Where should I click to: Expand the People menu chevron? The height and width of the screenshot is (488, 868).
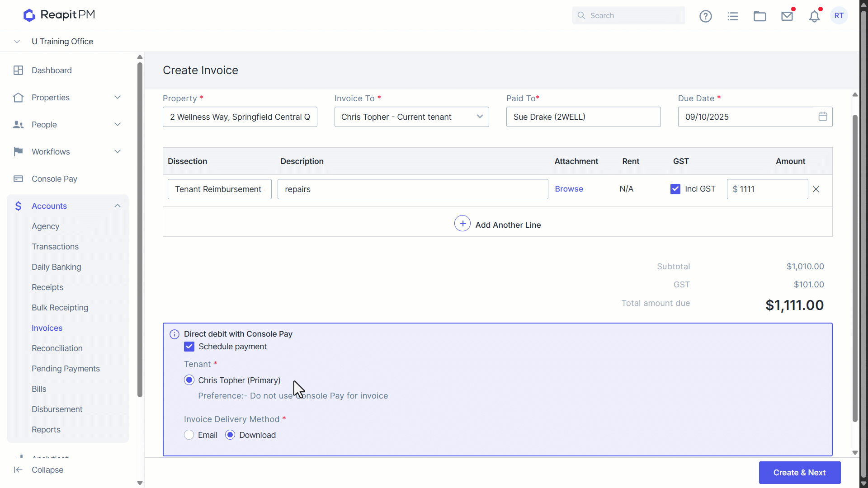tap(118, 125)
